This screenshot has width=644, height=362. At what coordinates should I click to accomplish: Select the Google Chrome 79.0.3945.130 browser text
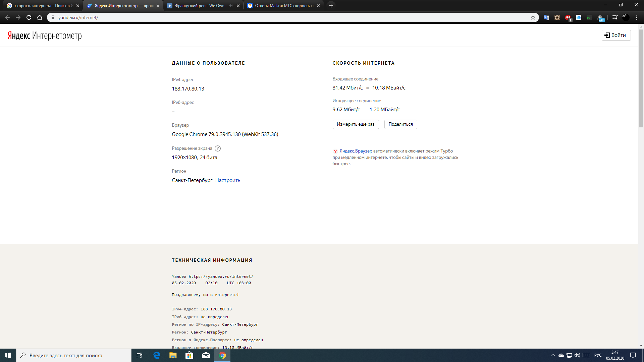225,134
